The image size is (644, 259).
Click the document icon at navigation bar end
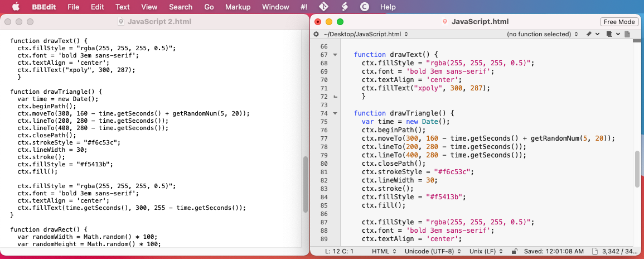coord(627,34)
